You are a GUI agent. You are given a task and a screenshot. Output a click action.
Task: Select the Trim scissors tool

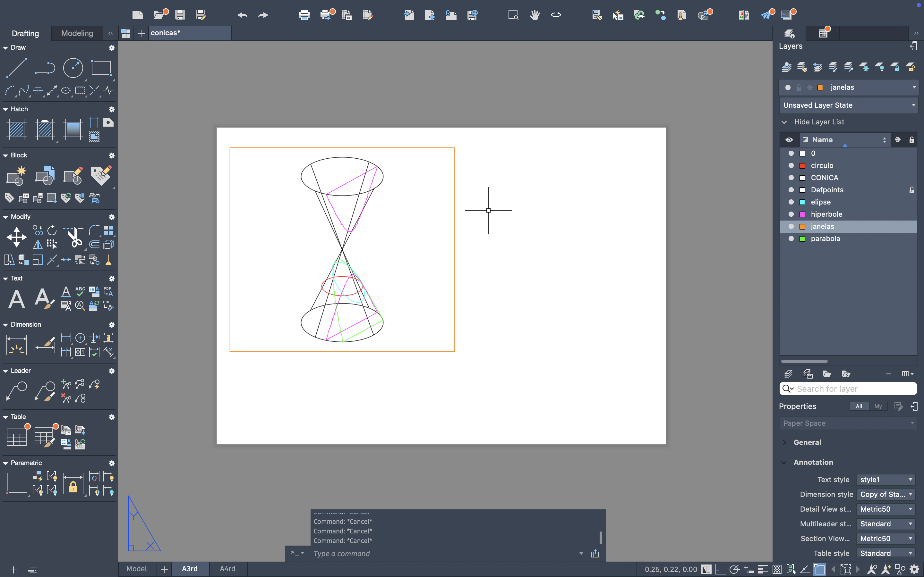click(74, 237)
